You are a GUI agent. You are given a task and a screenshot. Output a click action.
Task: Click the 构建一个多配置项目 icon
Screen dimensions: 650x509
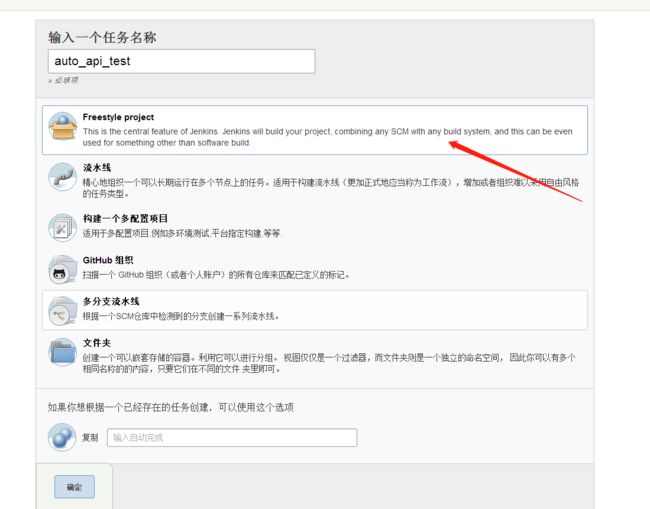tap(63, 227)
